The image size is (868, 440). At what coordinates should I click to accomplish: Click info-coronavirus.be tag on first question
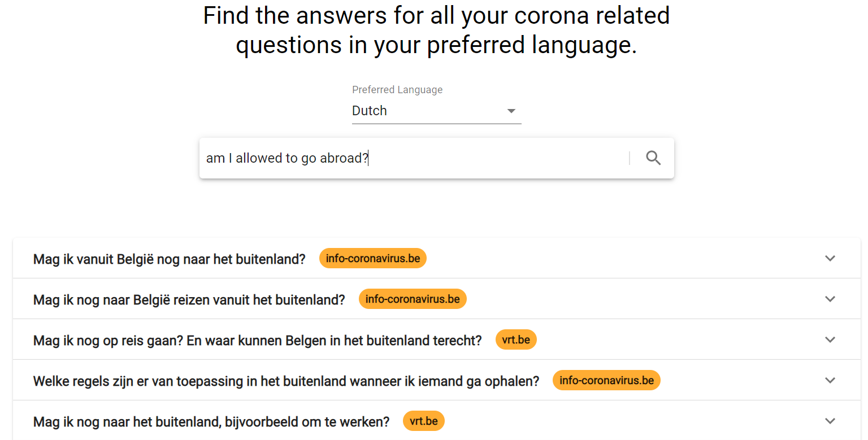click(x=373, y=259)
